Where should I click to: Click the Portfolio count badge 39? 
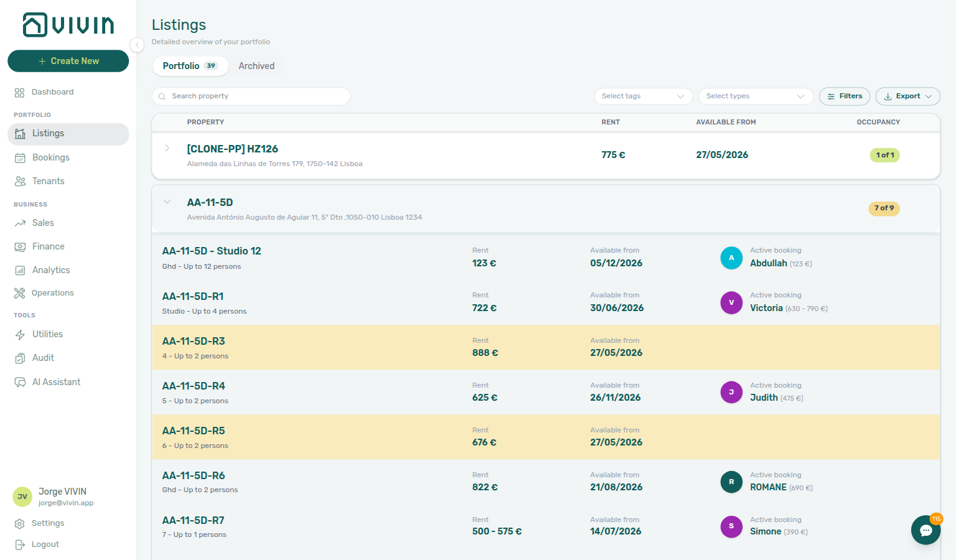211,66
